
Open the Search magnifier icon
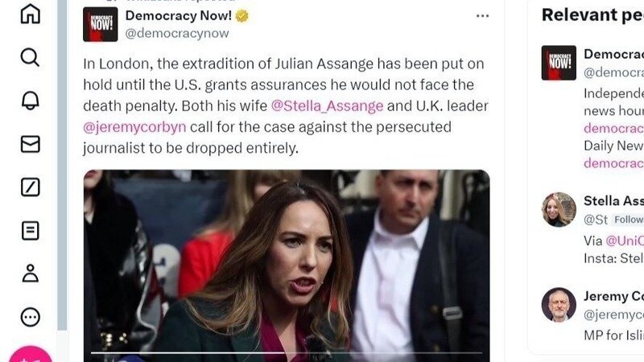(x=30, y=57)
